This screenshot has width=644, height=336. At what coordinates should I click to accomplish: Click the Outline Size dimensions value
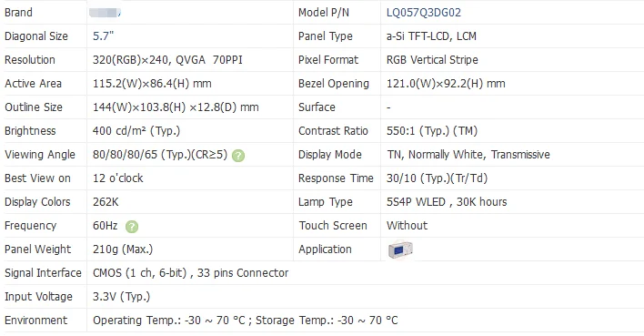point(176,107)
